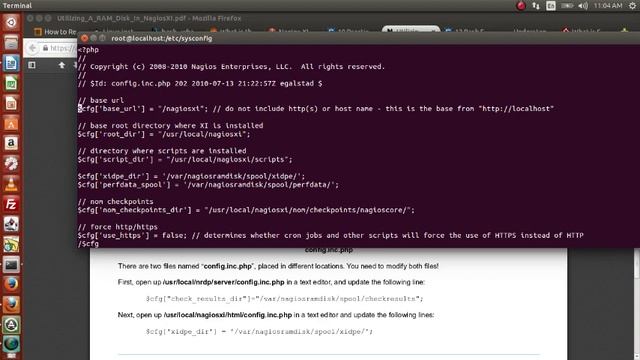This screenshot has width=640, height=360.
Task: Click the $cfg['script_dir'] line in terminal
Action: tap(185, 160)
